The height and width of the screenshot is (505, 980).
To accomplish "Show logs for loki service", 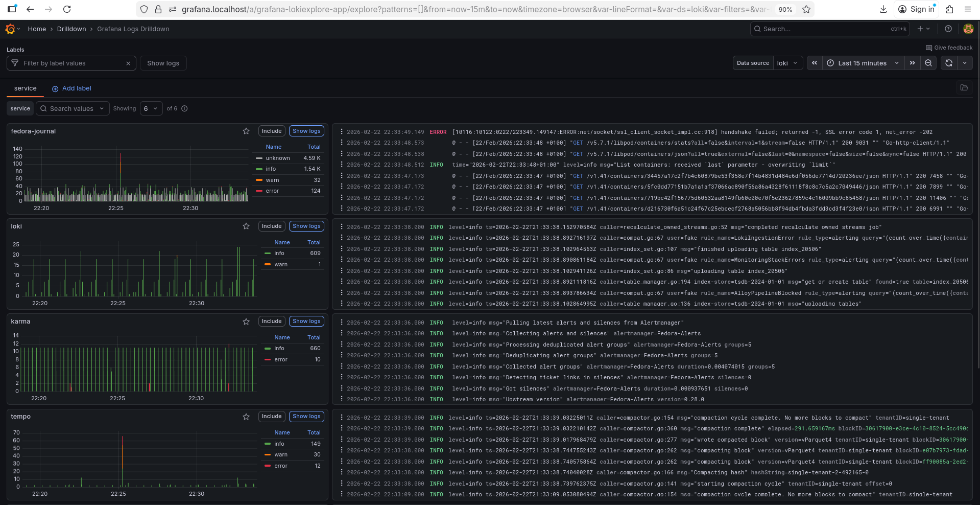I will coord(306,226).
